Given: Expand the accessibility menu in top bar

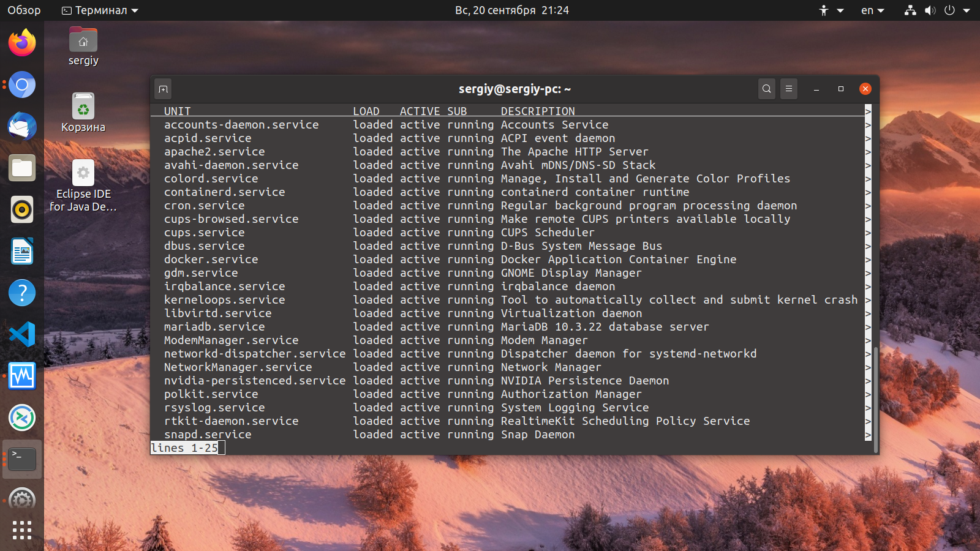Looking at the screenshot, I should (832, 10).
